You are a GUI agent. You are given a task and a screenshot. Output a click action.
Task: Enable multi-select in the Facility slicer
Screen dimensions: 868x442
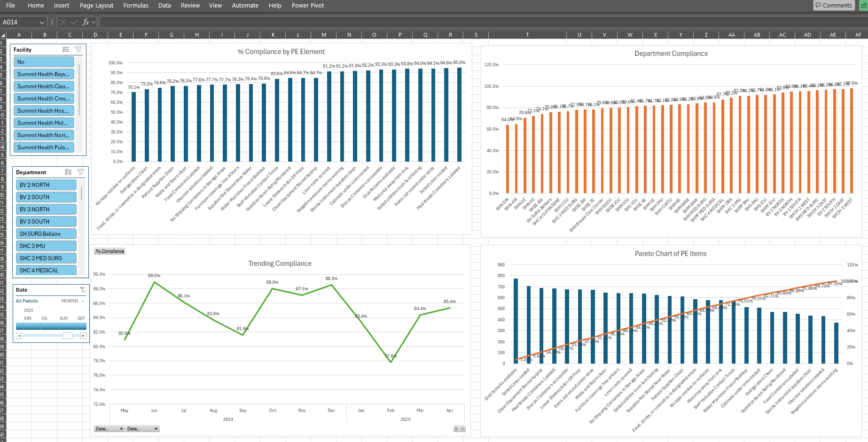(x=66, y=49)
